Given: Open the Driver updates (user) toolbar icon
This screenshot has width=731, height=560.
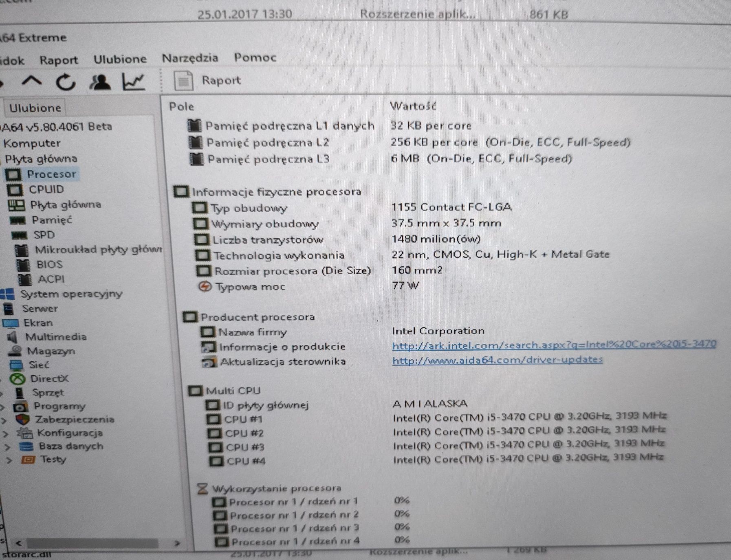Looking at the screenshot, I should (x=100, y=82).
